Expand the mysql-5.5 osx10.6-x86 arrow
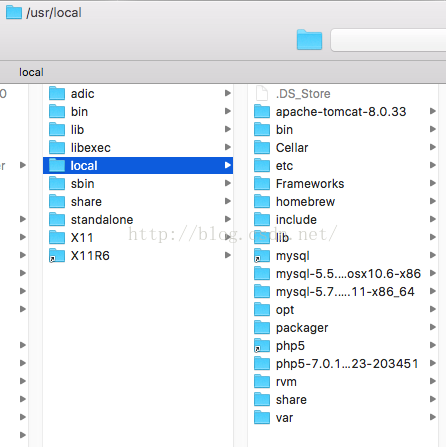Viewport: 446px width, 447px height. point(433,273)
